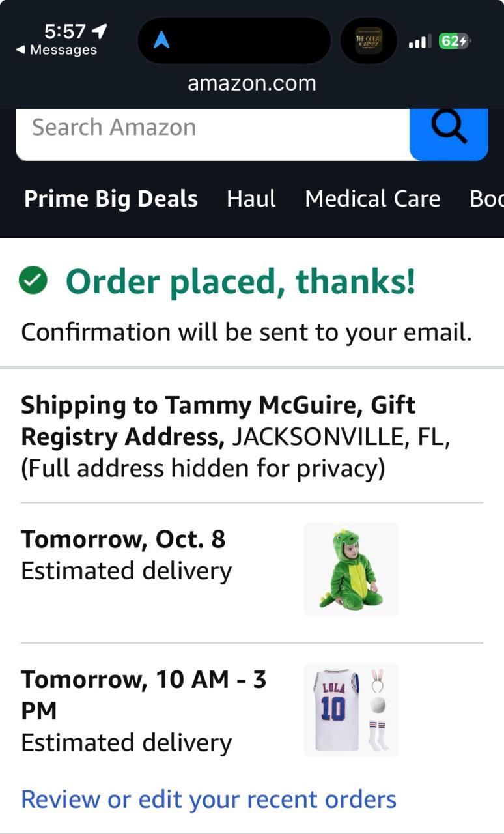Tap the green battery indicator
Image resolution: width=504 pixels, height=834 pixels.
click(454, 41)
